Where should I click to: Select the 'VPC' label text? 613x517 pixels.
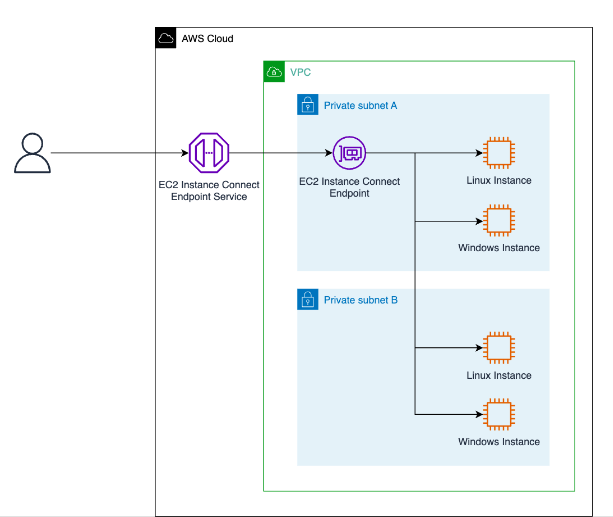click(x=300, y=72)
